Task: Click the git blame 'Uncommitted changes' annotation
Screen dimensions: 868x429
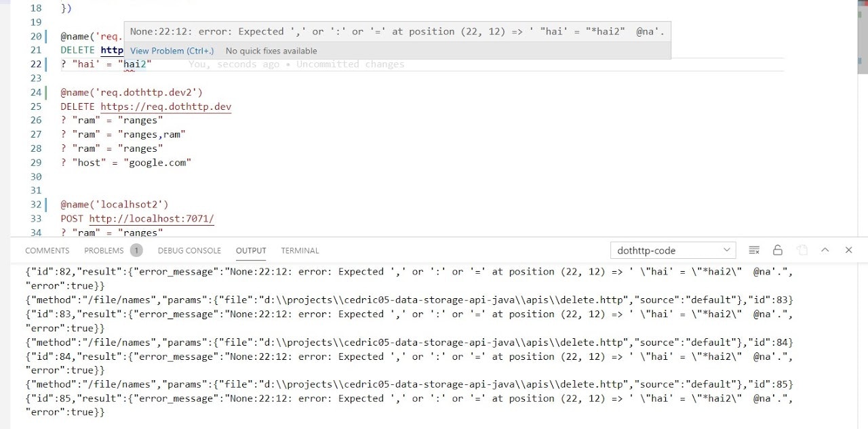Action: pos(296,64)
